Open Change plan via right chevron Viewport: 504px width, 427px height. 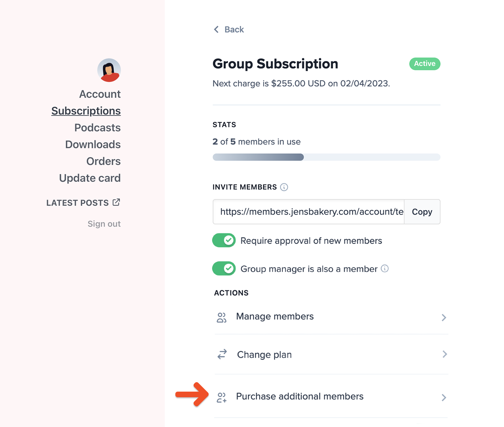(x=444, y=354)
